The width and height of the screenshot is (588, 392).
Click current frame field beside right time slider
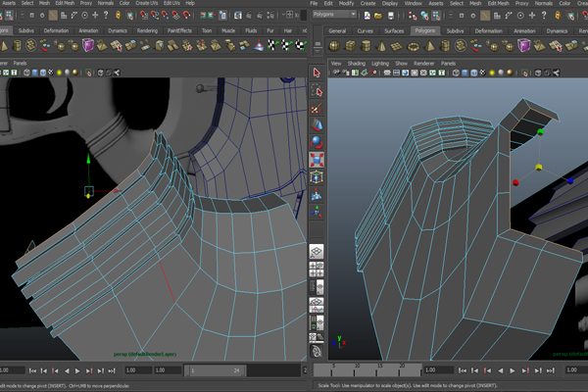pos(438,370)
